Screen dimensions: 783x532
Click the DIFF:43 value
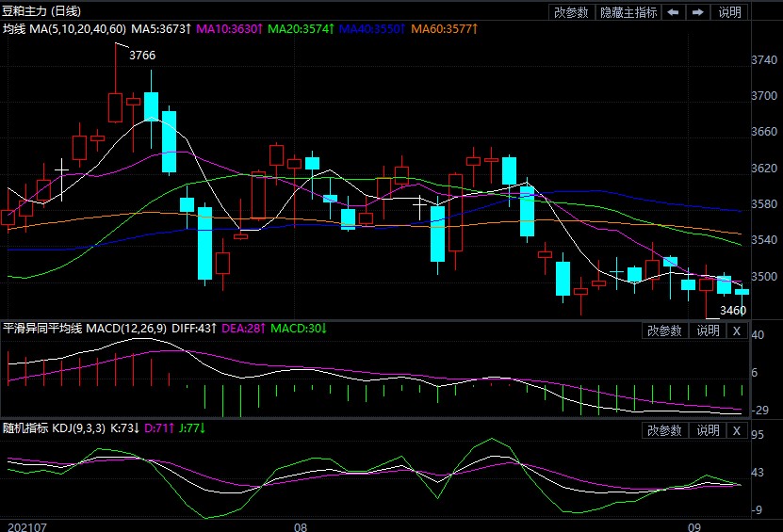coord(194,329)
